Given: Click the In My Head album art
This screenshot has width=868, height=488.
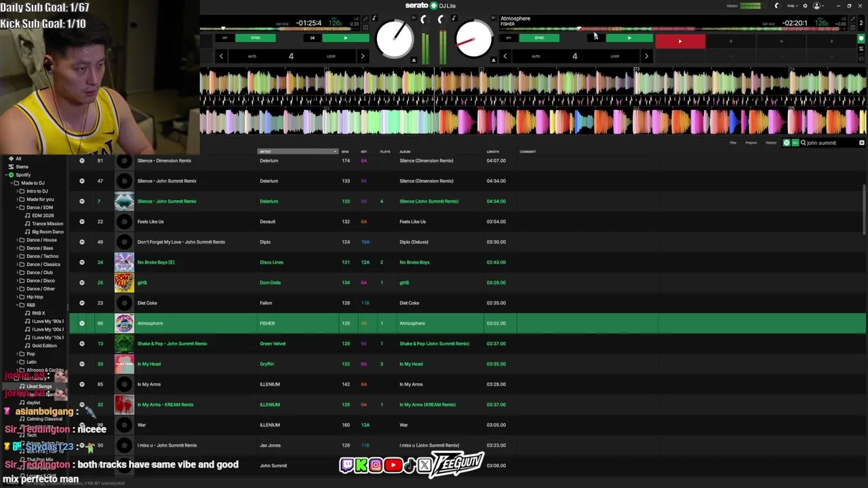Looking at the screenshot, I should 124,364.
